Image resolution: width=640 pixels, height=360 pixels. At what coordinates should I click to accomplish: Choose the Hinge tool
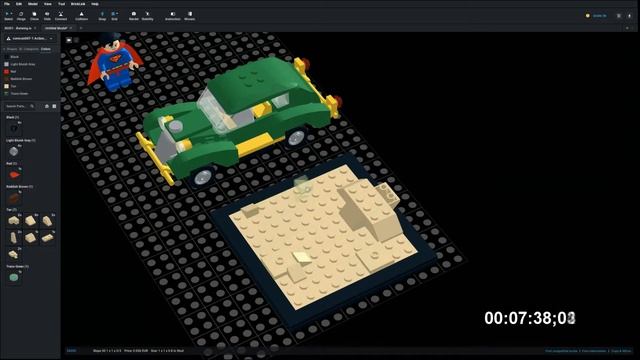click(21, 16)
